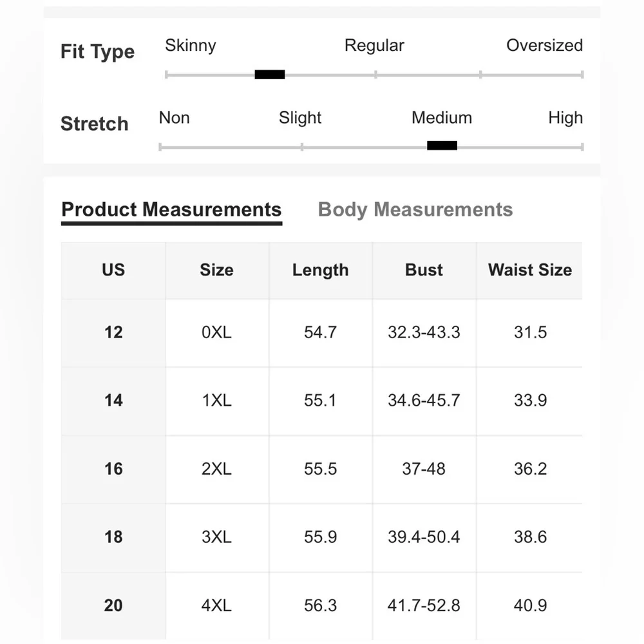Click the US 18 row cell

point(113,537)
